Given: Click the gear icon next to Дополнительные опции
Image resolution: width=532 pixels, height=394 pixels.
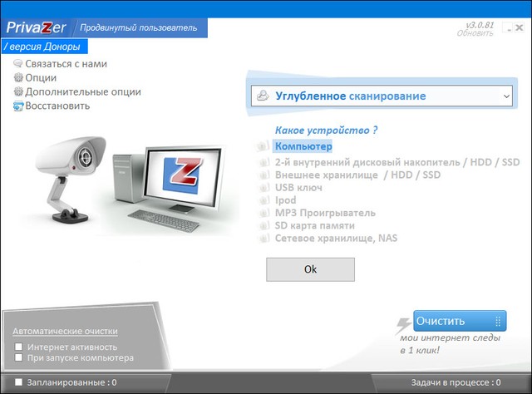Looking at the screenshot, I should point(18,91).
